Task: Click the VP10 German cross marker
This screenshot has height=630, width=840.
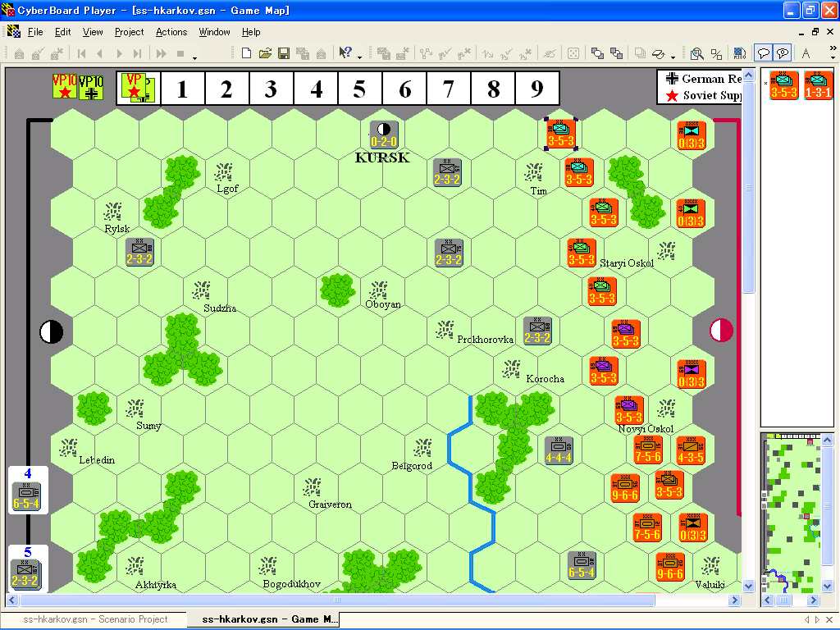Action: (91, 87)
